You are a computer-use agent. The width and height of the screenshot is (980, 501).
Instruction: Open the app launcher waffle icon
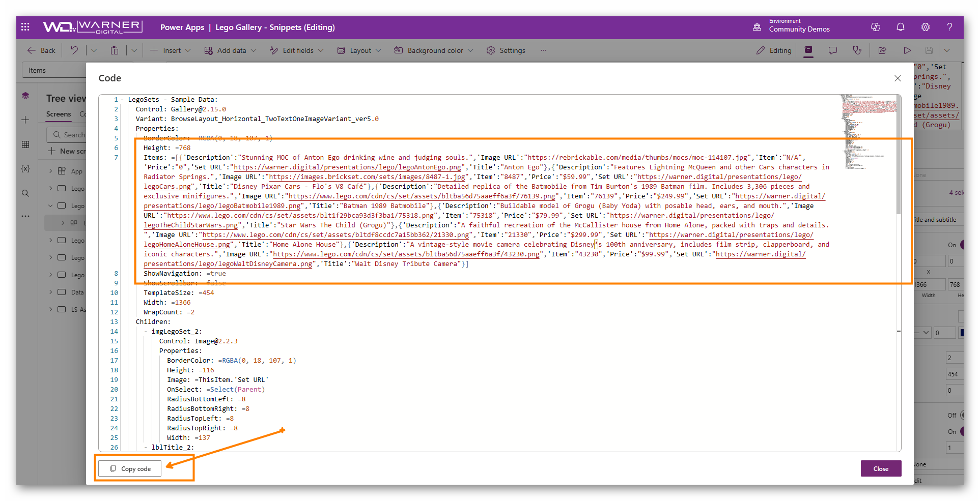pyautogui.click(x=25, y=27)
